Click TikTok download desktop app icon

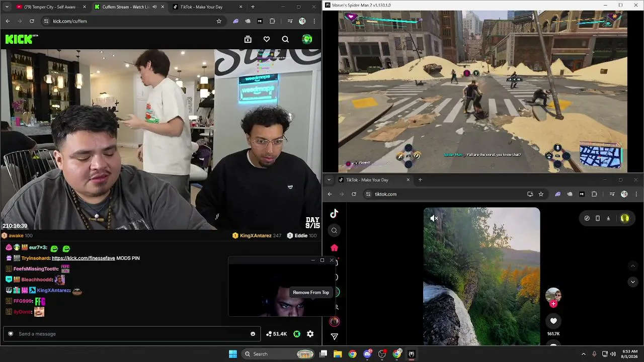pos(608,218)
